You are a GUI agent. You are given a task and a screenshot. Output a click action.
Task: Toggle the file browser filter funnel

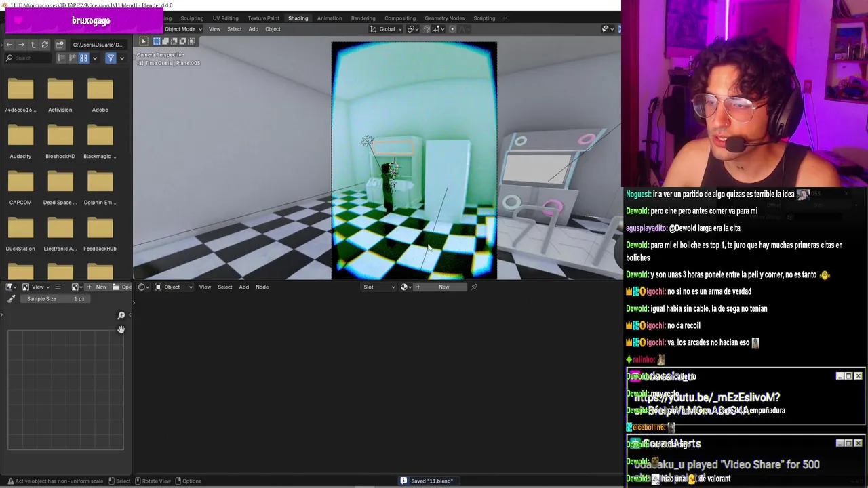(x=111, y=58)
